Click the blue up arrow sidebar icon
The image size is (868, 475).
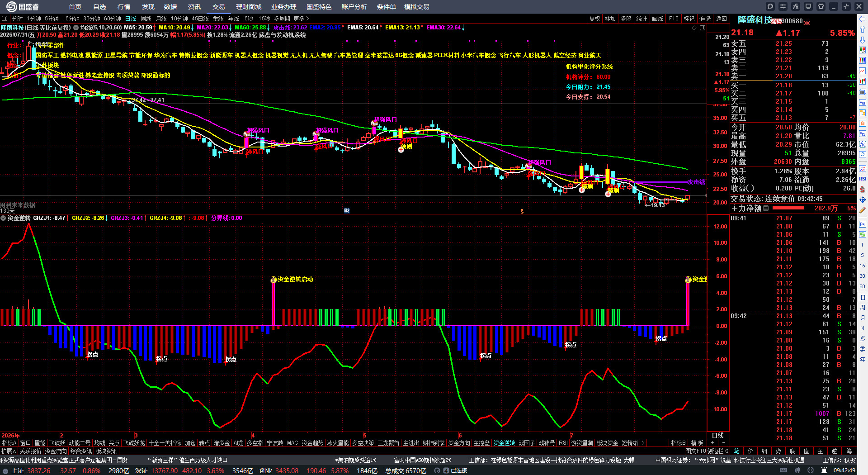pyautogui.click(x=863, y=29)
